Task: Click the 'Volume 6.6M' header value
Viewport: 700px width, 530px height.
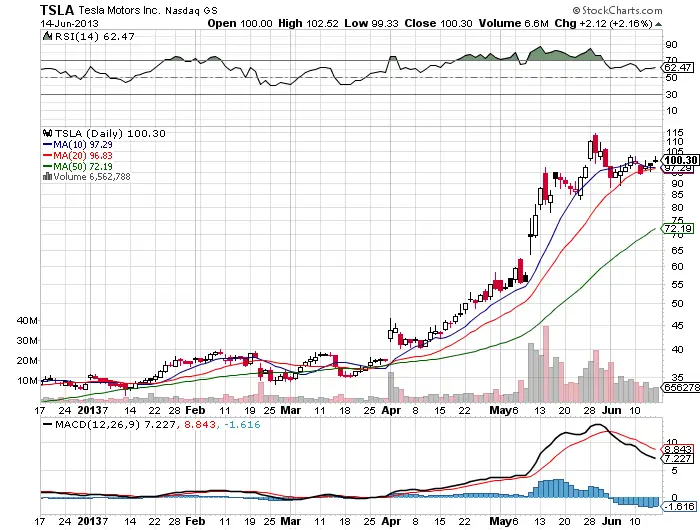Action: 513,23
